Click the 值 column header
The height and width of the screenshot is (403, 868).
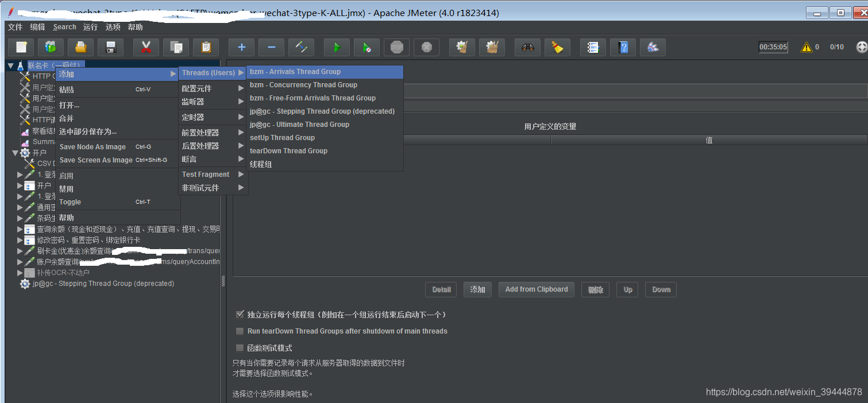[x=709, y=140]
